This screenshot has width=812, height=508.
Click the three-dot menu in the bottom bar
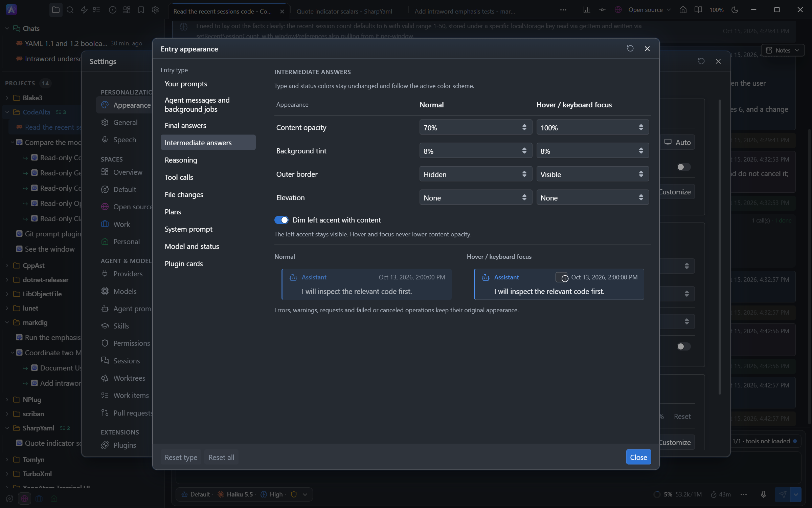743,494
